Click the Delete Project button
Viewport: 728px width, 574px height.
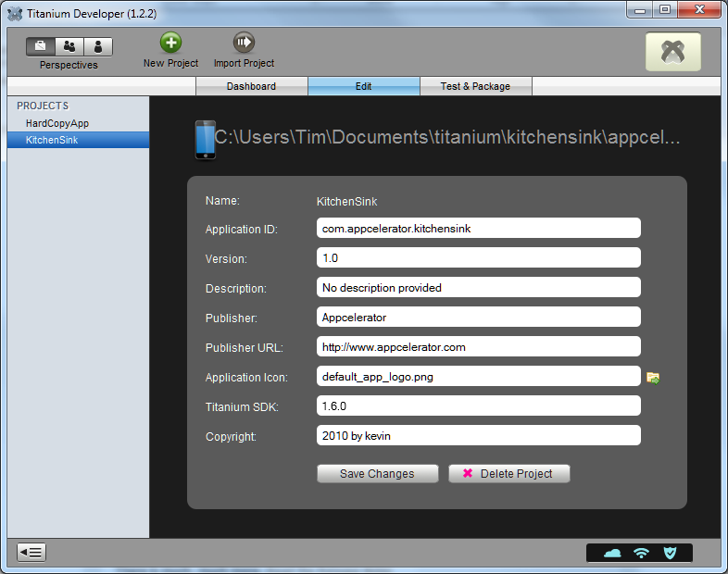[508, 474]
